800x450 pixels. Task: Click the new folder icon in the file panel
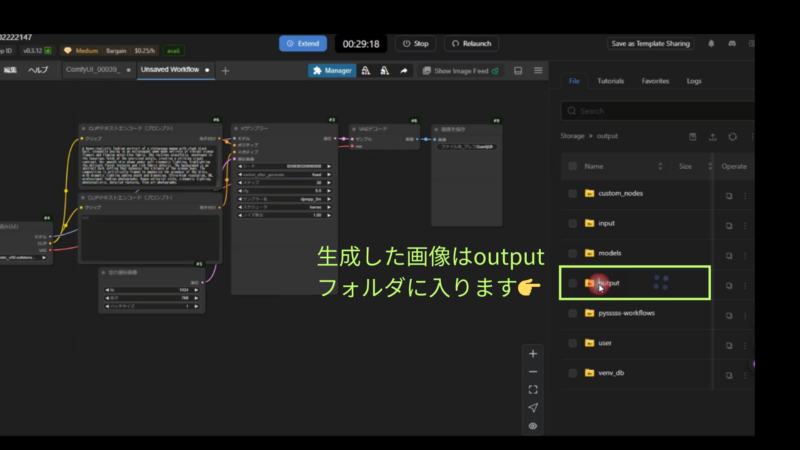pyautogui.click(x=692, y=137)
